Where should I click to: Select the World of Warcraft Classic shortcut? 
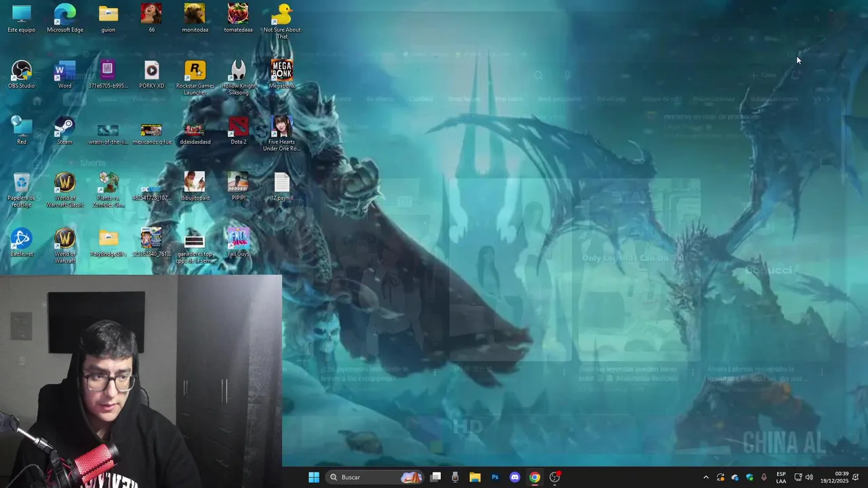coord(65,190)
